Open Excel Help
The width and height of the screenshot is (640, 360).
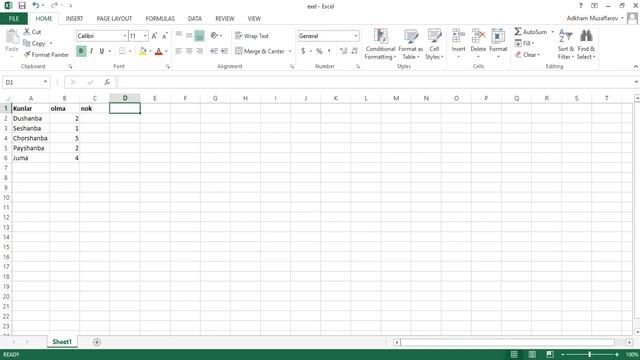580,6
